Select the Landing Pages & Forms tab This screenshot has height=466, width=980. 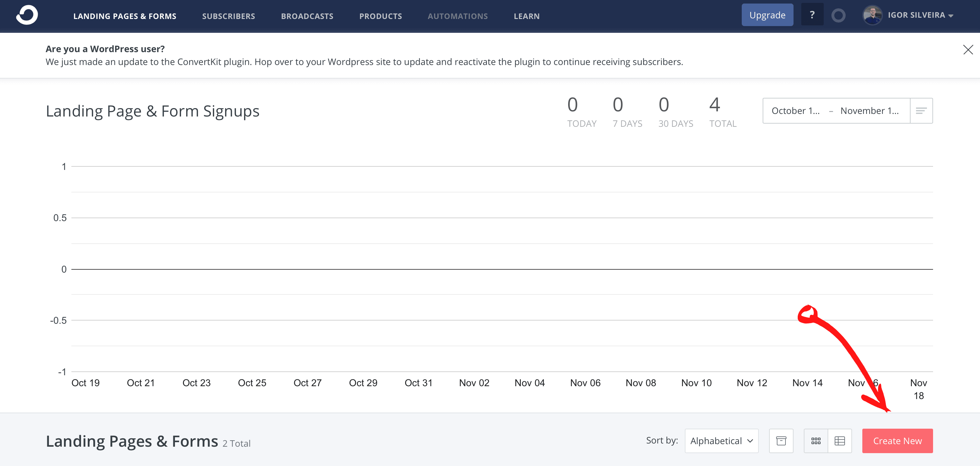click(x=125, y=16)
